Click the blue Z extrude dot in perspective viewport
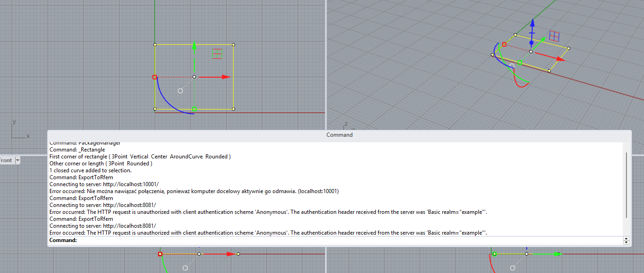Viewport: 644px width, 273px height. point(531,42)
